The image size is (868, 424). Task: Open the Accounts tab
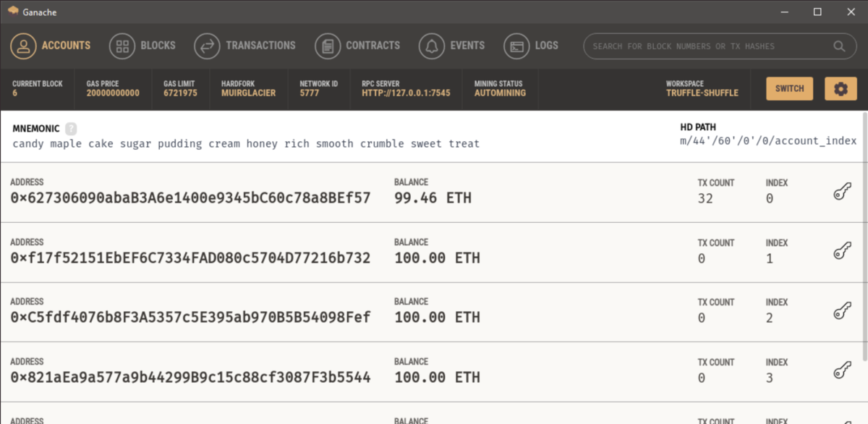tap(51, 46)
